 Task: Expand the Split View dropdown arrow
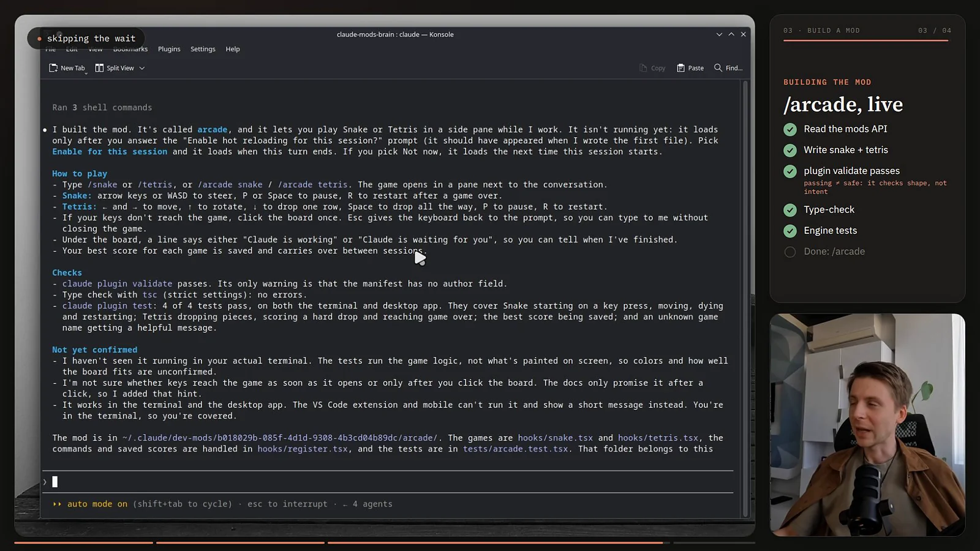pos(142,68)
